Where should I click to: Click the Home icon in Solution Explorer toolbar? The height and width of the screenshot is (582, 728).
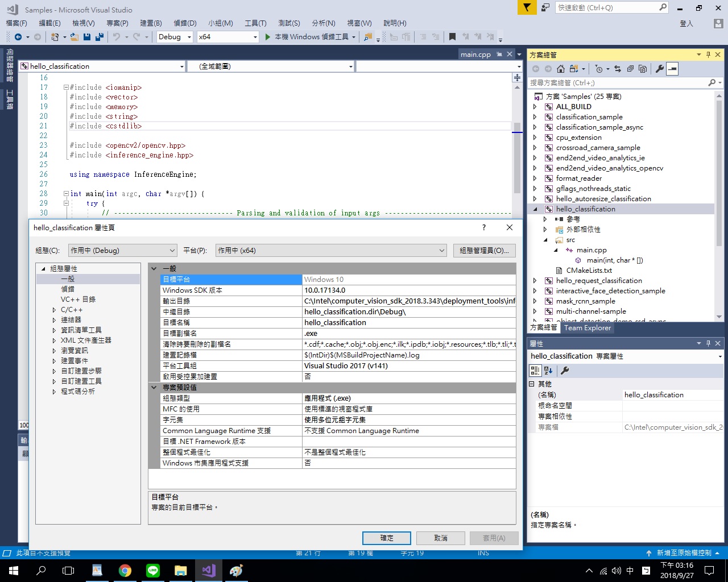(561, 69)
